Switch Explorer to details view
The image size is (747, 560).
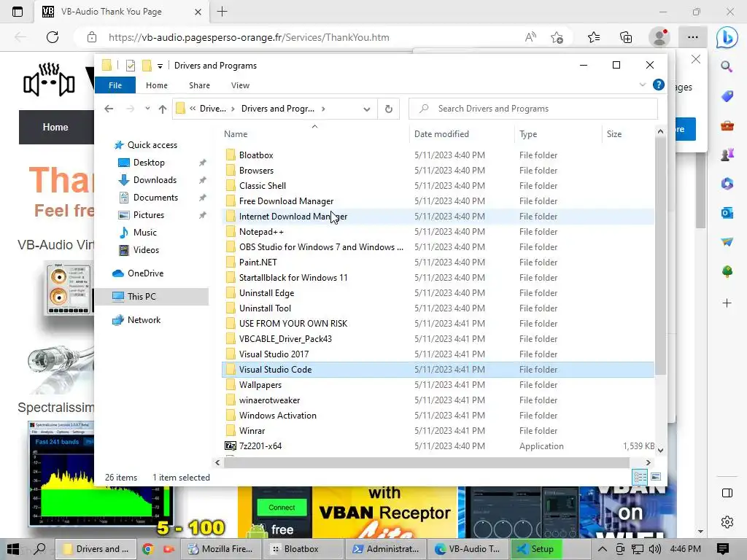click(640, 477)
